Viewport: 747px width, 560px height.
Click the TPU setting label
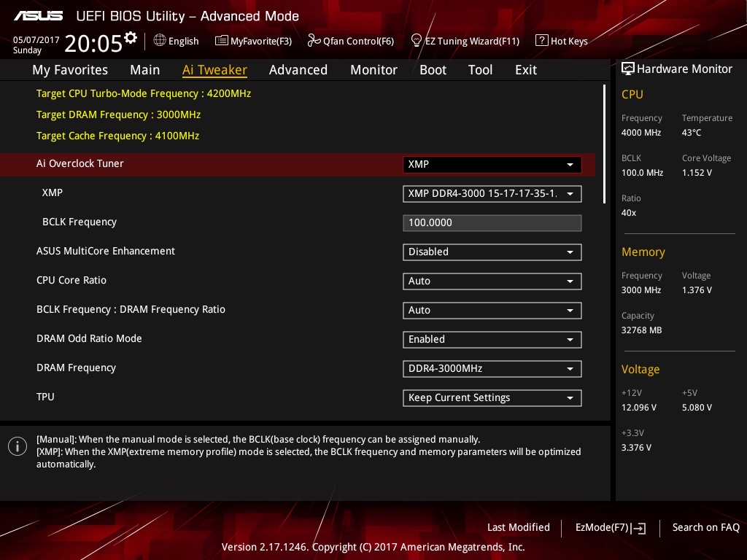[45, 397]
